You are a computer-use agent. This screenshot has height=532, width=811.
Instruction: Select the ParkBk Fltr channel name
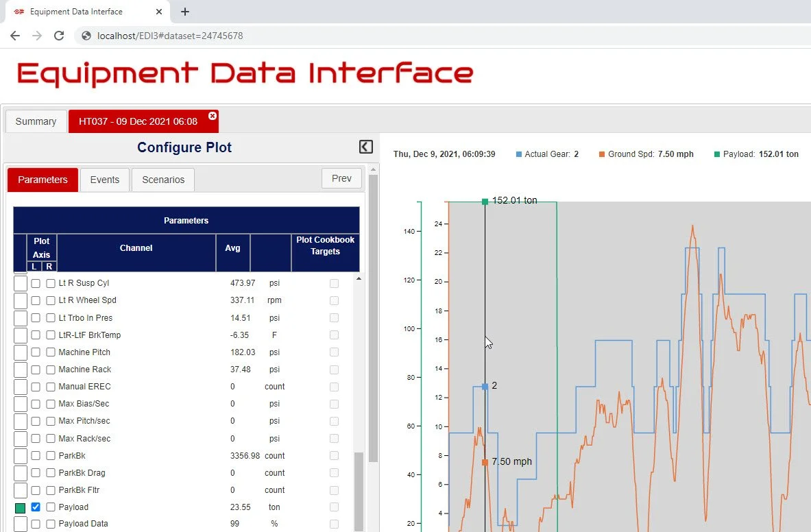tap(79, 490)
